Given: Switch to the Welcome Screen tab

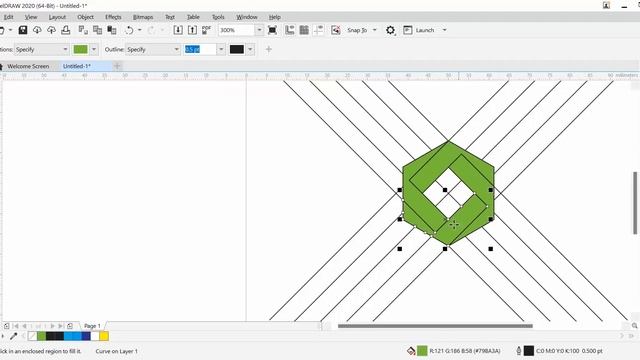Looking at the screenshot, I should [28, 66].
